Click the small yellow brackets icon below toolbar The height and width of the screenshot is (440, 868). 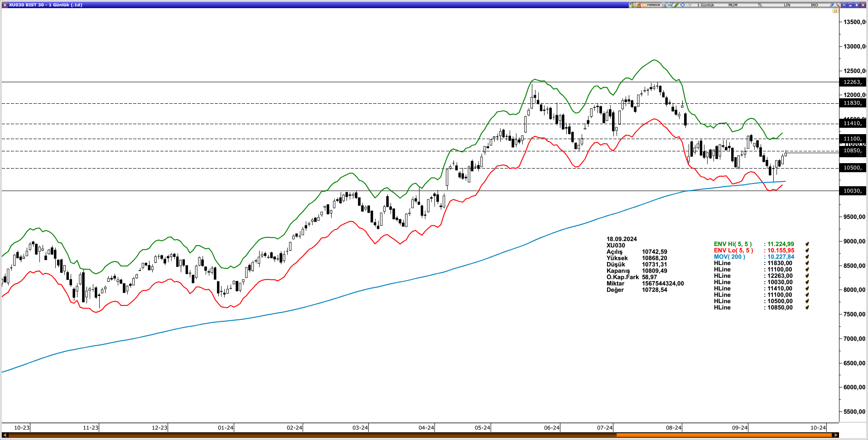click(x=835, y=11)
